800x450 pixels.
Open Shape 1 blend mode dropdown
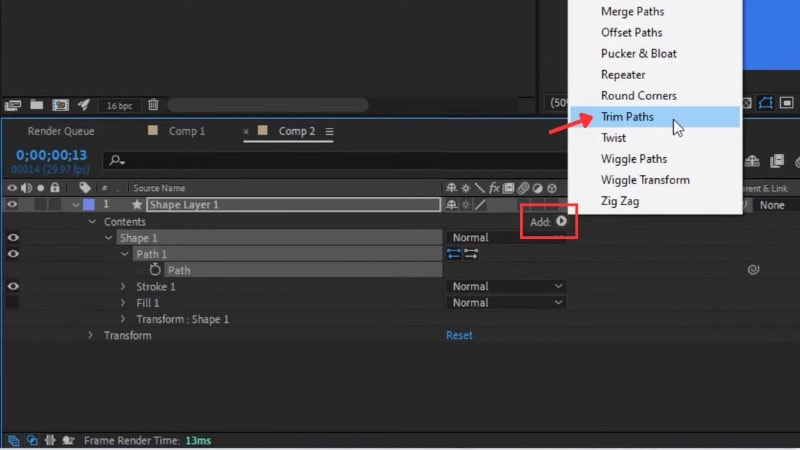[x=506, y=238]
